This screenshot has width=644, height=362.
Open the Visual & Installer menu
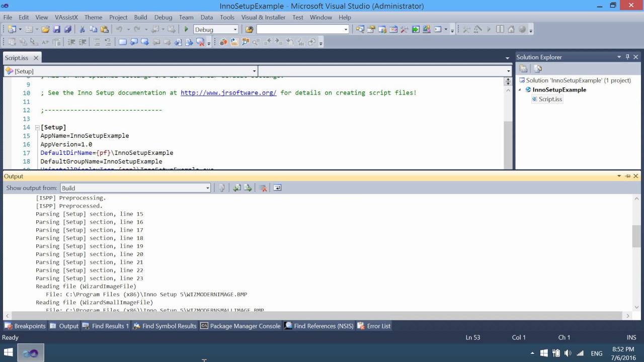pyautogui.click(x=263, y=17)
